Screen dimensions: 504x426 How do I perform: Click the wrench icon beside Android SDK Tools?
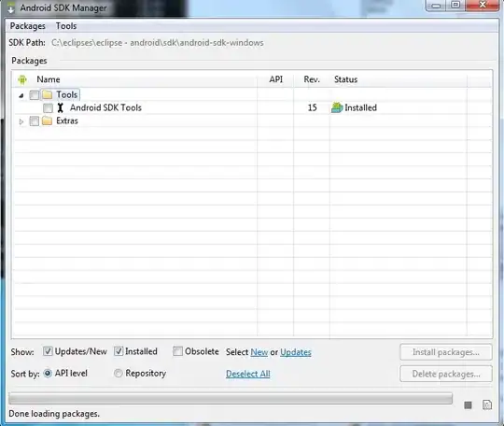tap(60, 107)
